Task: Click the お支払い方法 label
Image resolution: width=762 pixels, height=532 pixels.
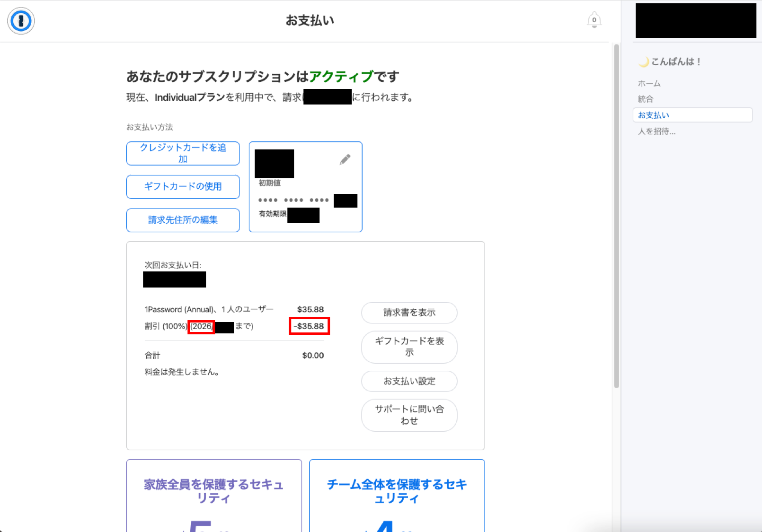Action: (x=150, y=127)
